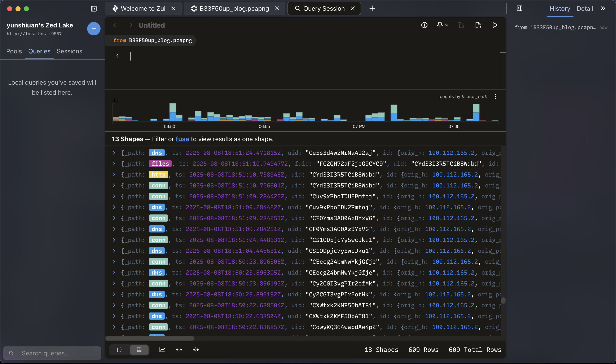
Task: Expand the files record row
Action: coord(114,164)
